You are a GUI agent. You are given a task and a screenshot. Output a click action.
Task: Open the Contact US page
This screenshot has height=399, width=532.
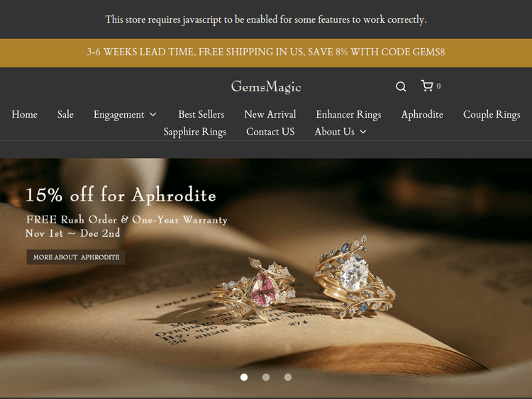[x=270, y=132]
